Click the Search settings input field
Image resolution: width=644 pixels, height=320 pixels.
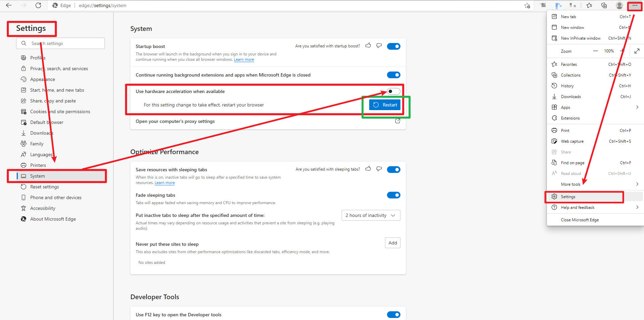tap(60, 43)
